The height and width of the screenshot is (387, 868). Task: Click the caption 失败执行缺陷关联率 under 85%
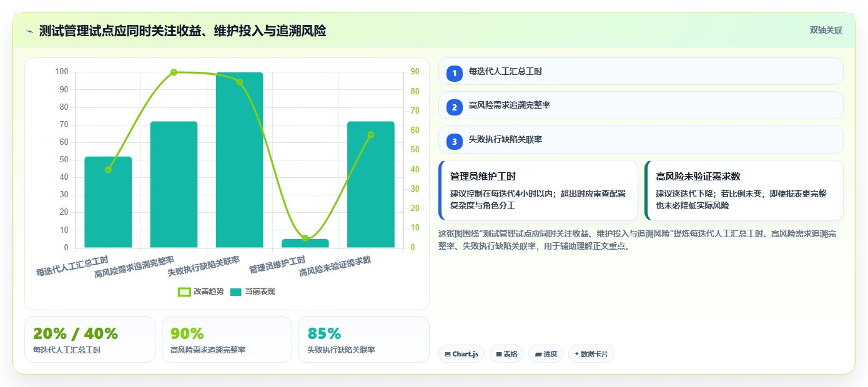click(342, 350)
